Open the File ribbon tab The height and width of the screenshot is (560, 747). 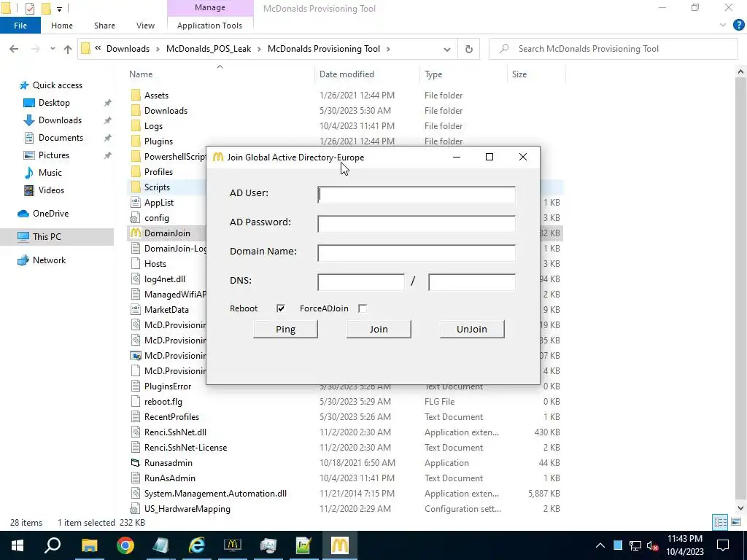[x=20, y=26]
